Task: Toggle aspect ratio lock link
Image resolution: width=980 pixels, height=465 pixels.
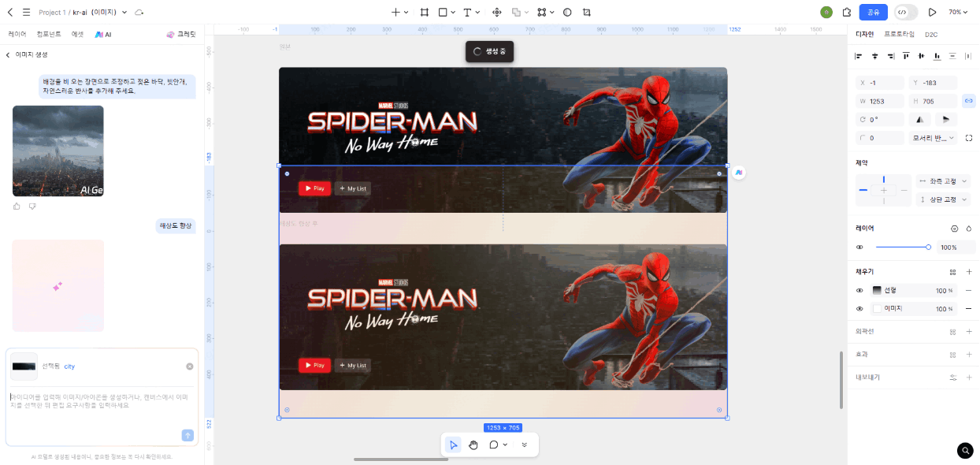Action: coord(969,101)
